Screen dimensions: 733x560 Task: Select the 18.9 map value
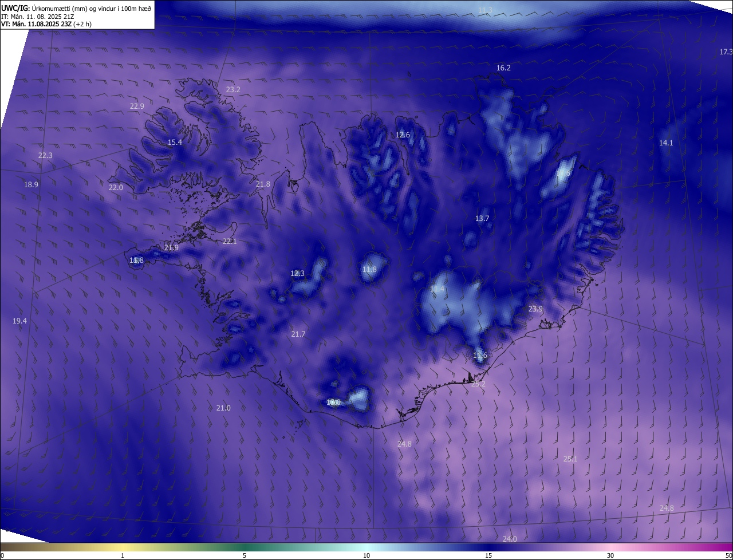click(31, 184)
